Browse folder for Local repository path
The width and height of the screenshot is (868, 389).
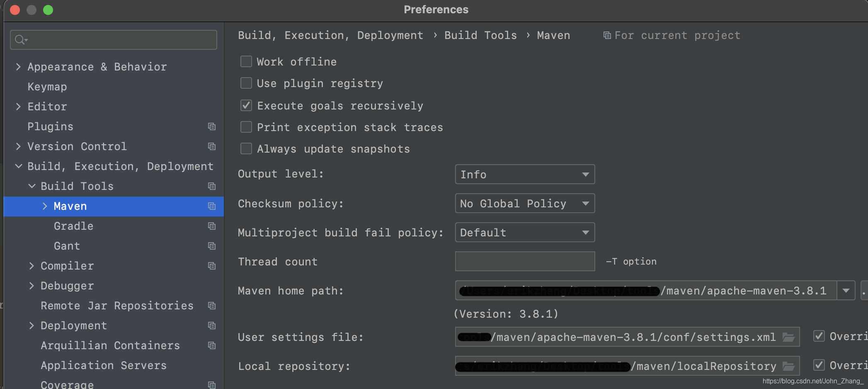click(x=788, y=366)
